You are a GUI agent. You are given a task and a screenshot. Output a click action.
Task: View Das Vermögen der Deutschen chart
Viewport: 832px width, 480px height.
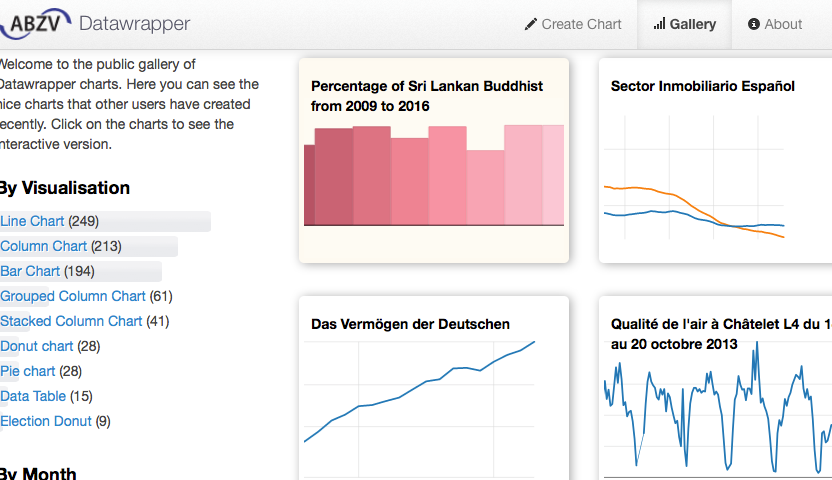point(434,390)
